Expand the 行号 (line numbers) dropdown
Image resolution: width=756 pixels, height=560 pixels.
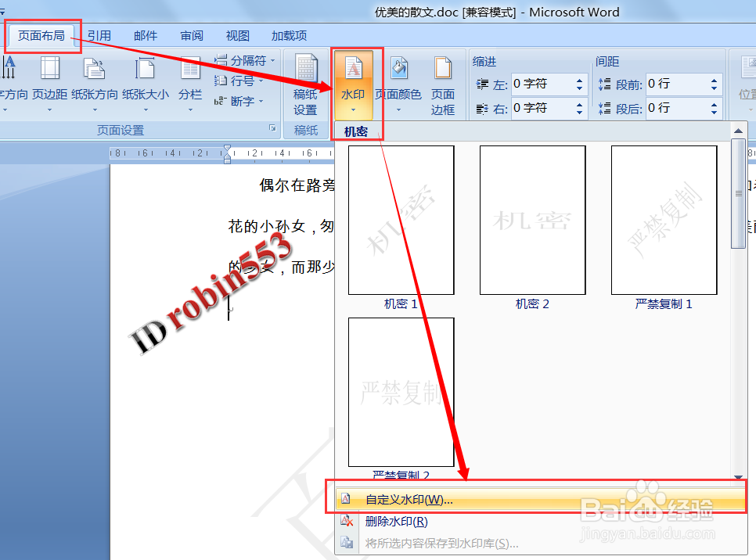(239, 80)
